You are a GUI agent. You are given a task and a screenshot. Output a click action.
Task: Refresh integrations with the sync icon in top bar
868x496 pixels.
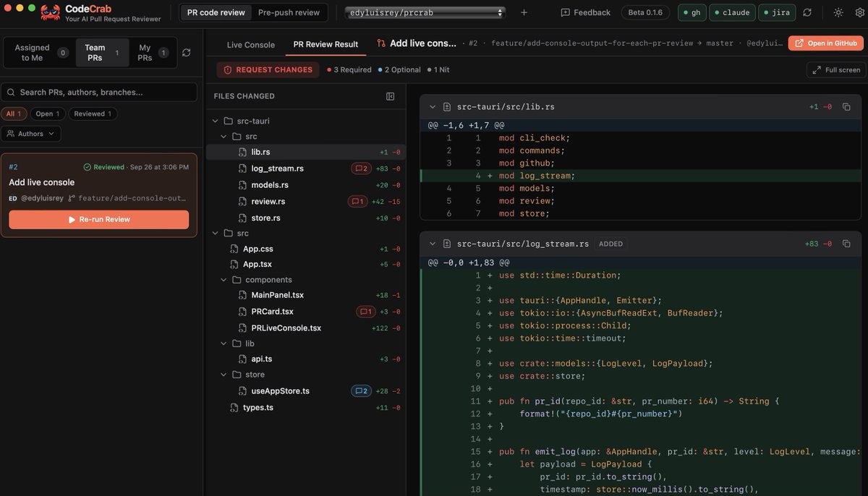coord(807,12)
